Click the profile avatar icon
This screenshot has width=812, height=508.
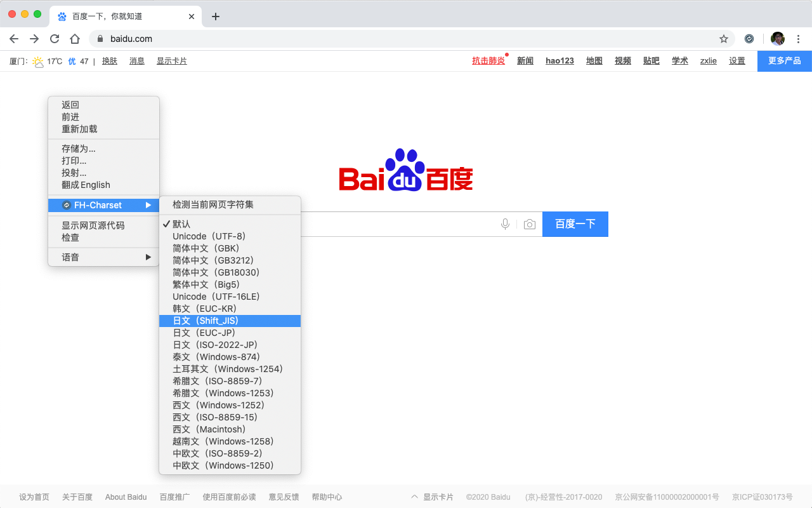coord(777,39)
